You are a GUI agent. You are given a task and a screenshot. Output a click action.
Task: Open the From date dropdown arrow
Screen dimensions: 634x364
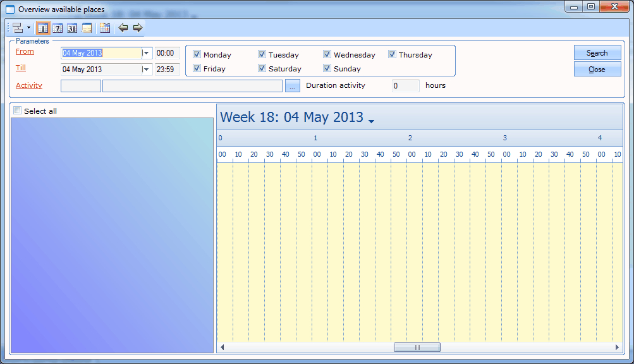click(x=147, y=53)
